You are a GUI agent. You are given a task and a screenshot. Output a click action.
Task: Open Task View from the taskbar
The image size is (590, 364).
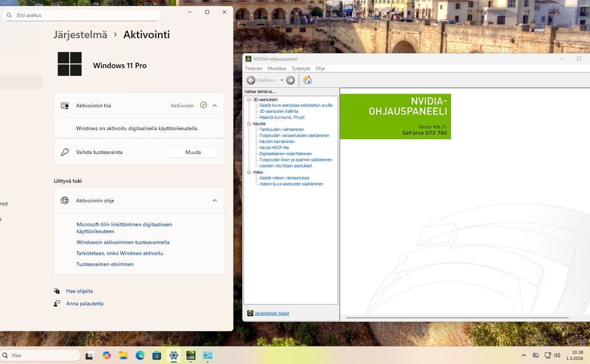89,355
